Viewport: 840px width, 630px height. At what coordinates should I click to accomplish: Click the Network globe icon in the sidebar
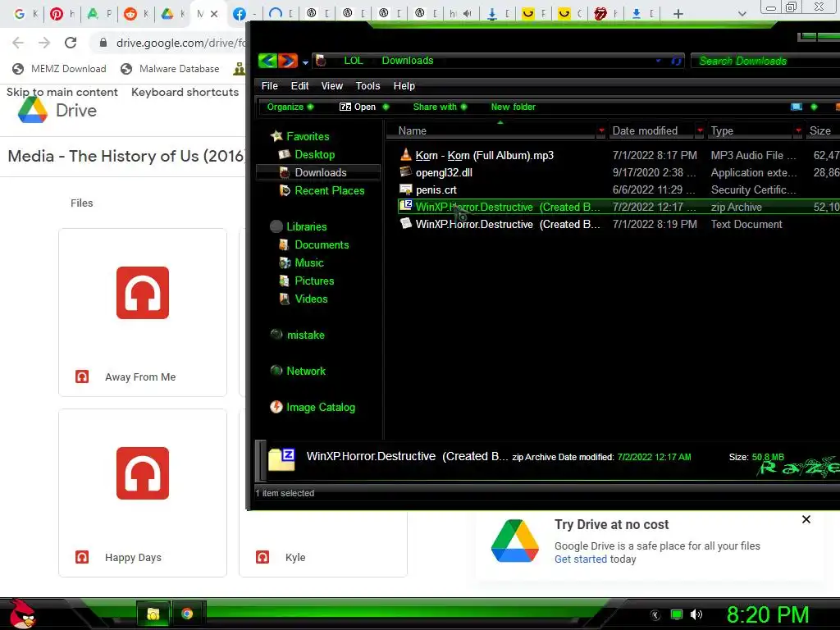pos(276,370)
